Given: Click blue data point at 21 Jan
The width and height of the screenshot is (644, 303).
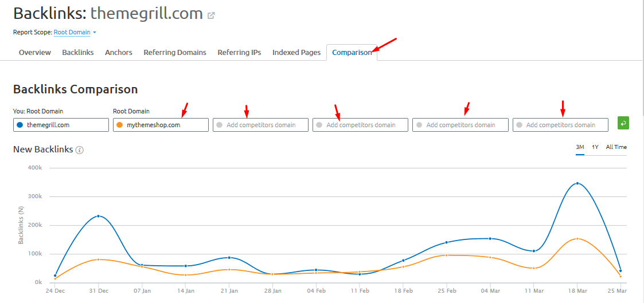Looking at the screenshot, I should (229, 258).
